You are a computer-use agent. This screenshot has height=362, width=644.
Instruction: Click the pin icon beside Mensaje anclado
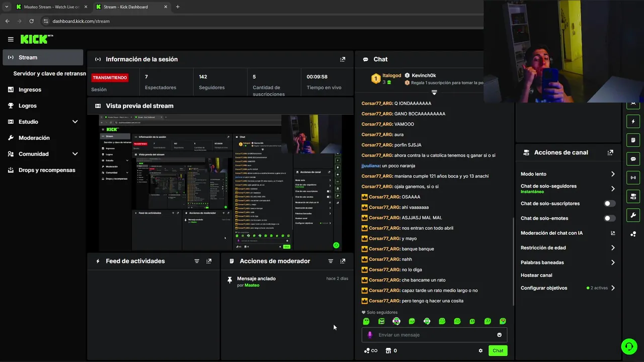pyautogui.click(x=230, y=280)
